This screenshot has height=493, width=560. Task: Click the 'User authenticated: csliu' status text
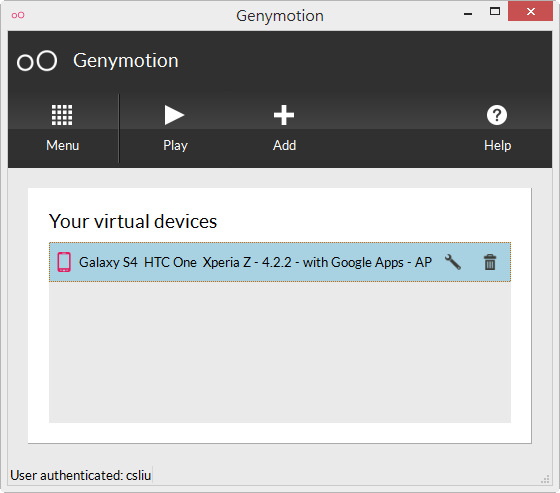coord(81,475)
